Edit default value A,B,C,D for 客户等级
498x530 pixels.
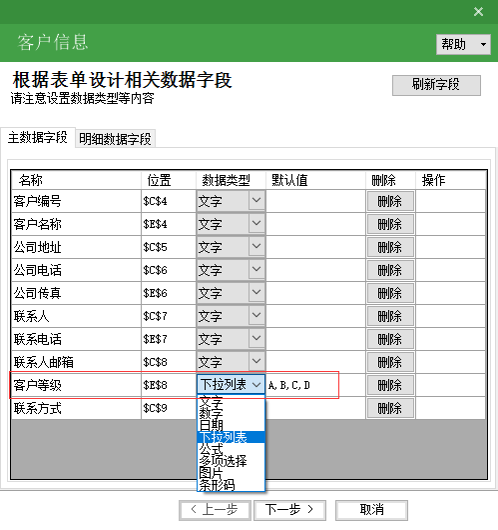pos(315,385)
